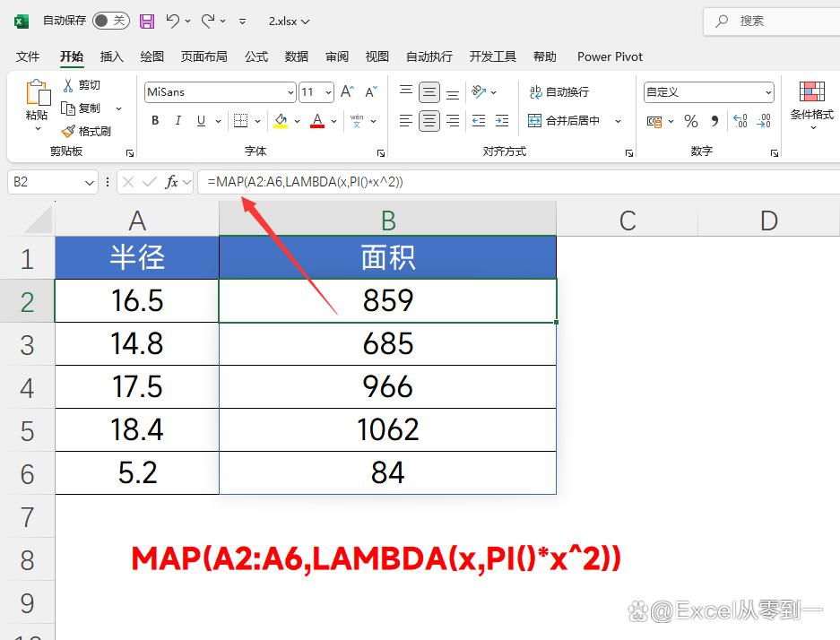Click the Format Painter (格式刷) icon
Image resolution: width=840 pixels, height=640 pixels.
pyautogui.click(x=68, y=131)
